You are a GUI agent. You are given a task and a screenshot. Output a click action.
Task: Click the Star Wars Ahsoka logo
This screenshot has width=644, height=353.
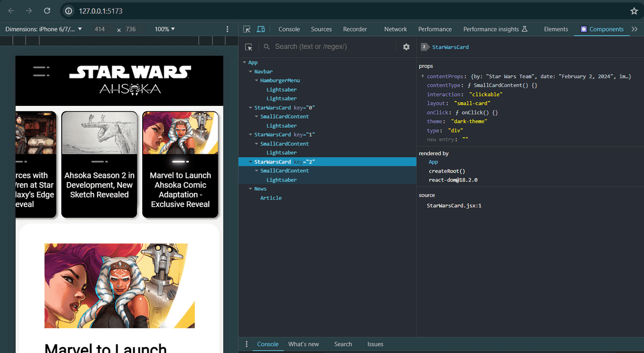(x=130, y=80)
